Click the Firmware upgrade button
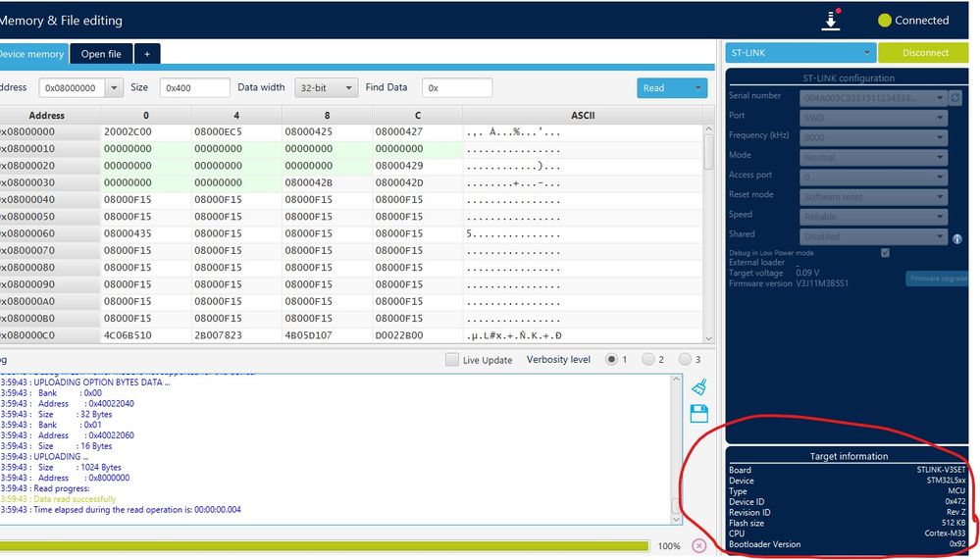980x560 pixels. [937, 279]
